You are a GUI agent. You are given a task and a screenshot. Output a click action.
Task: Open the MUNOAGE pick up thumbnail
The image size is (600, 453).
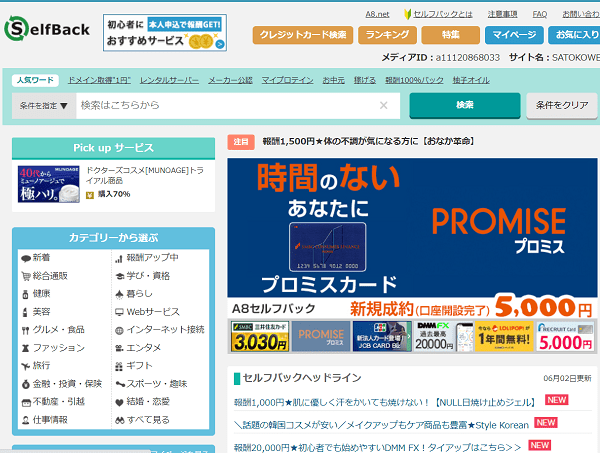point(49,184)
